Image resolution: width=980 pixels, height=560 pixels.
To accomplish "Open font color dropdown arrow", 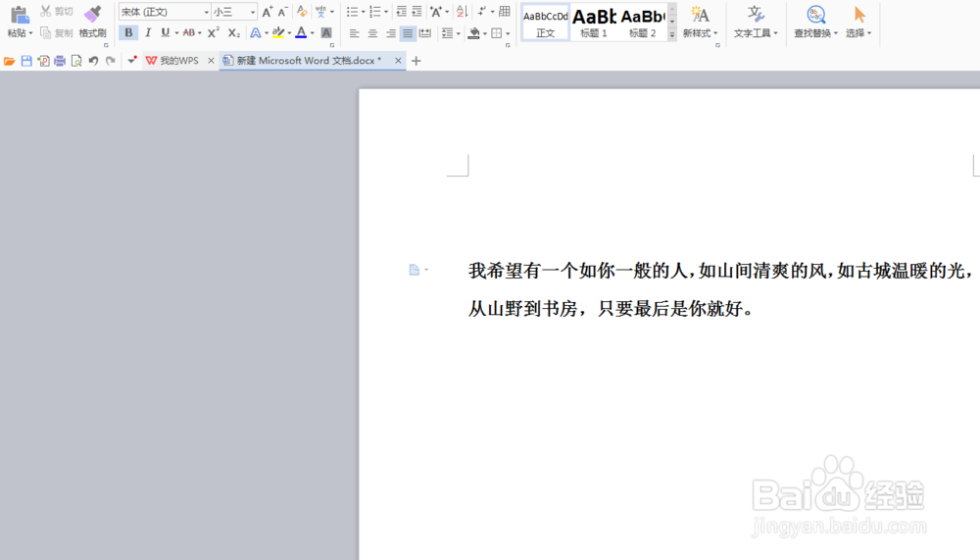I will coord(313,33).
